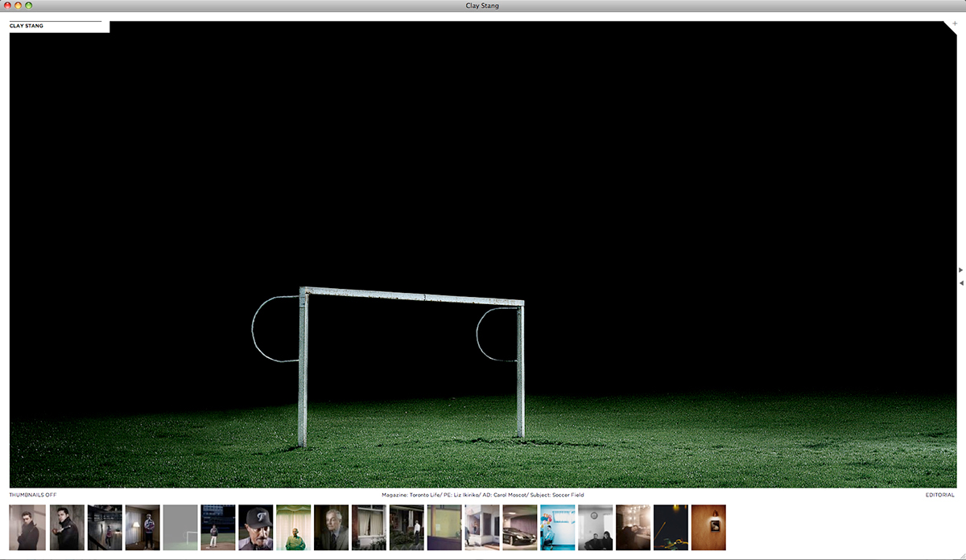
Task: Open the purple-toned window thumbnail
Action: coord(444,528)
